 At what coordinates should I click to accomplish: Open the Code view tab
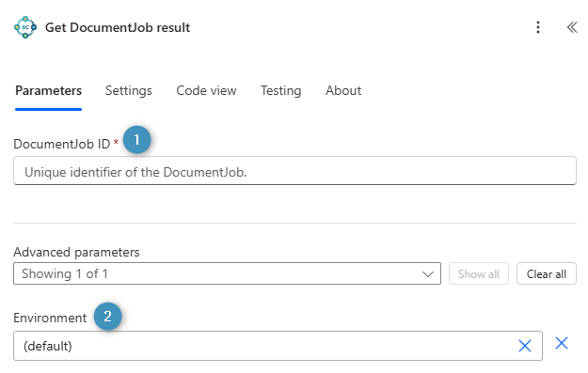pos(206,90)
